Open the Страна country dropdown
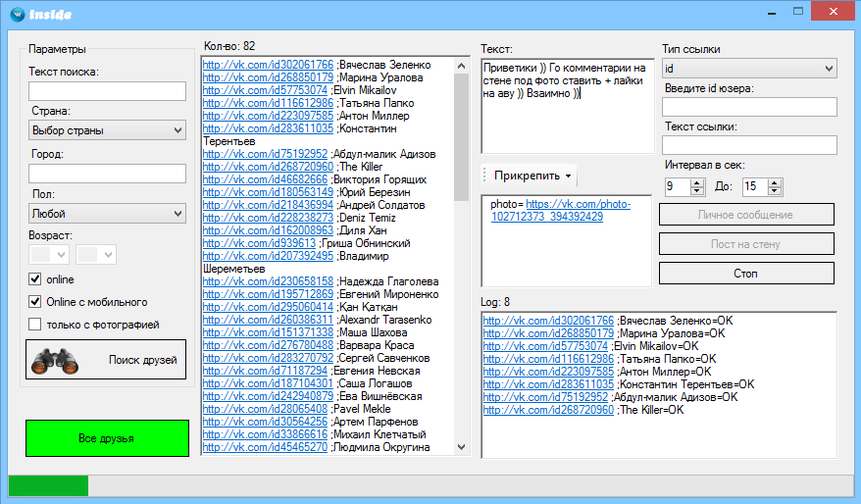The height and width of the screenshot is (504, 861). 107,130
